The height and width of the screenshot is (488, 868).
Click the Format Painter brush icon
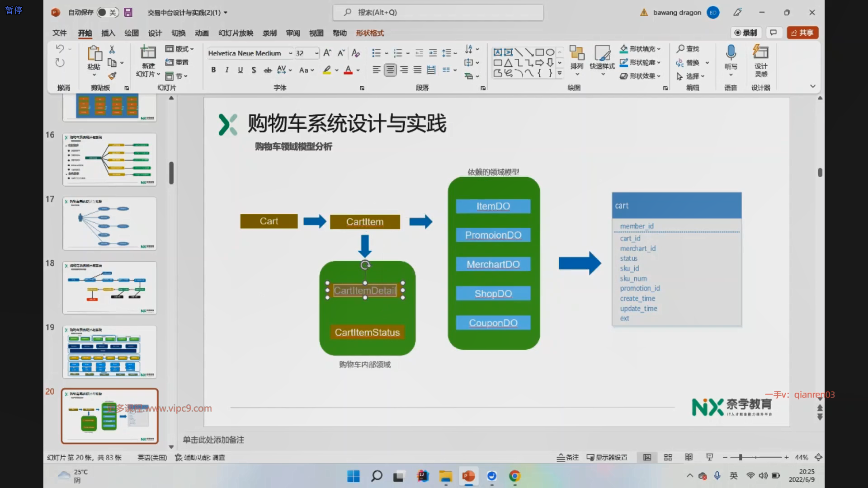coord(112,76)
